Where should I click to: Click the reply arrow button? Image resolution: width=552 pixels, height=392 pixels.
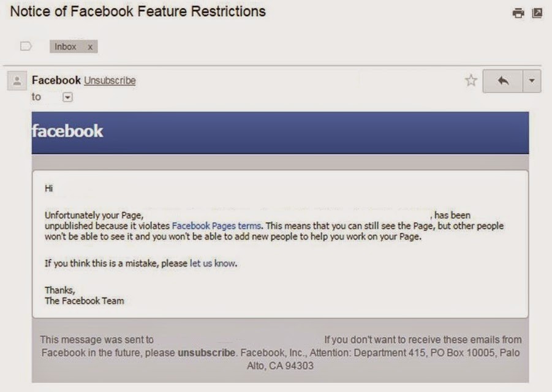pyautogui.click(x=503, y=81)
